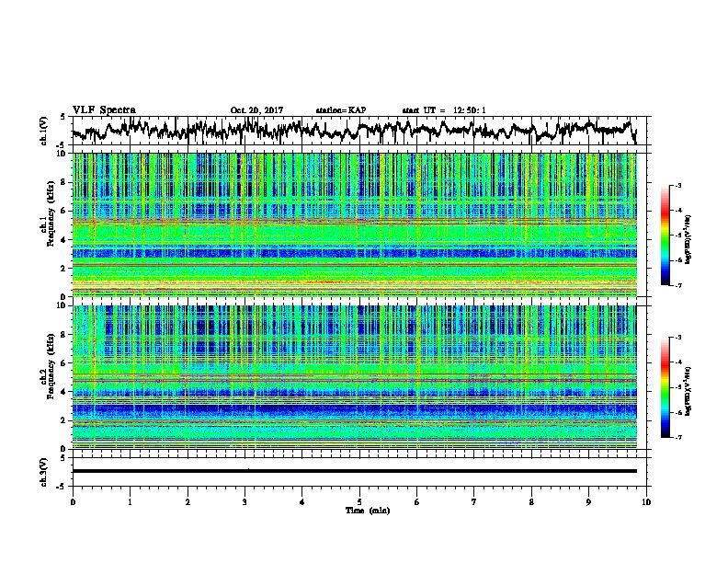
Task: Click the "ch.1(V)" waveform axis label
Action: [x=44, y=131]
